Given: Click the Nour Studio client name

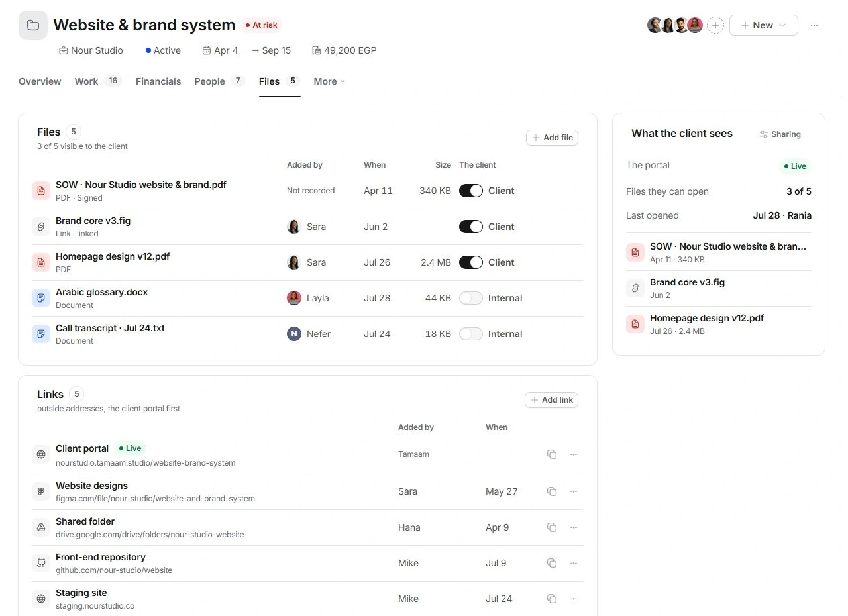Looking at the screenshot, I should [97, 50].
